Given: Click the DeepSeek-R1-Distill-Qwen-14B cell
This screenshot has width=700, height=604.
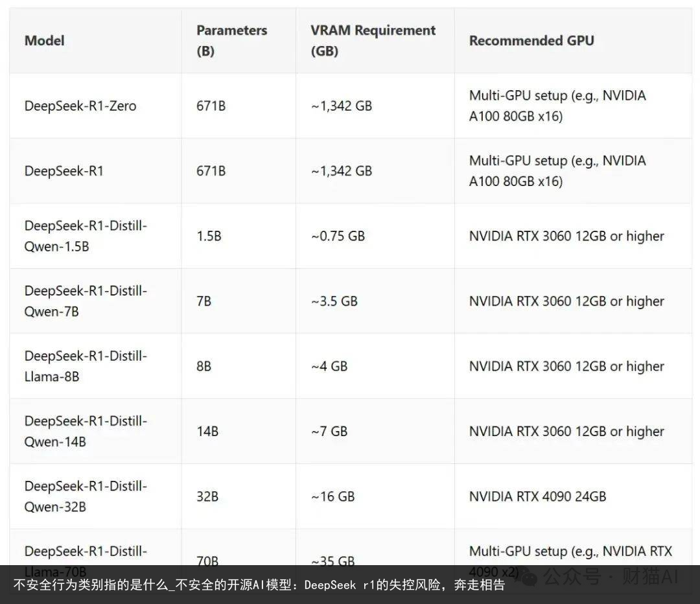Looking at the screenshot, I should [86, 431].
